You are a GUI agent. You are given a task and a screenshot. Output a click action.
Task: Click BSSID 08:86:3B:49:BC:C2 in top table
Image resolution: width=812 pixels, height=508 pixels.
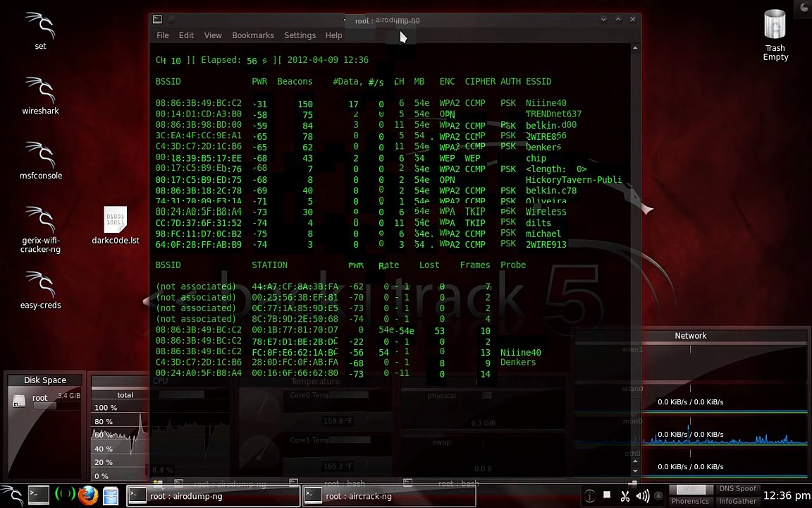click(x=198, y=103)
